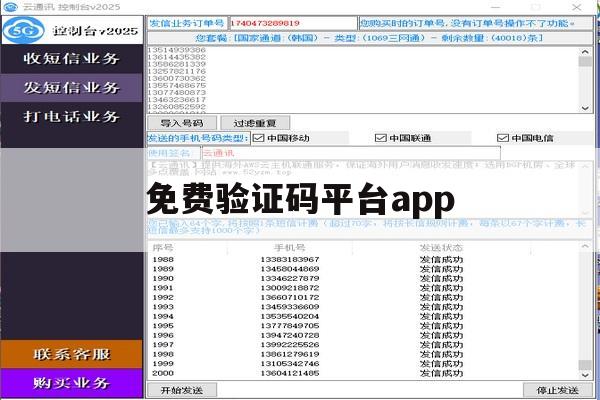Click 购买业务 button
Viewport: 600px width, 400px height.
(x=72, y=383)
